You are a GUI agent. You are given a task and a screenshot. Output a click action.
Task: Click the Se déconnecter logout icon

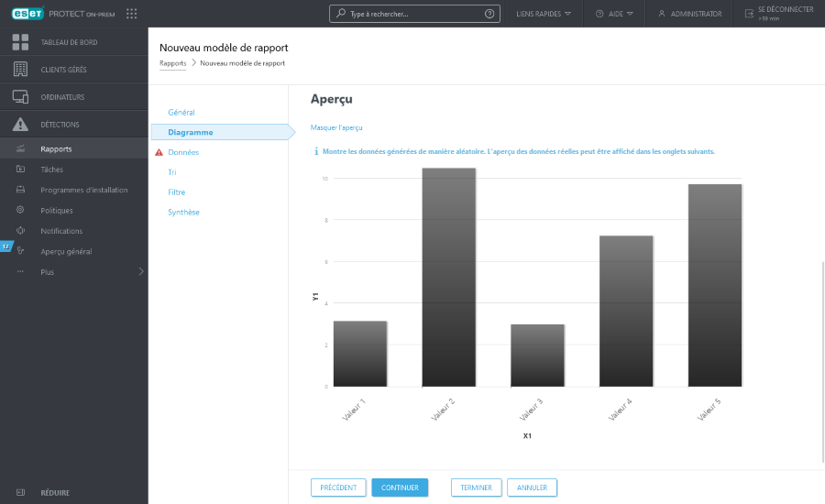[x=749, y=14]
